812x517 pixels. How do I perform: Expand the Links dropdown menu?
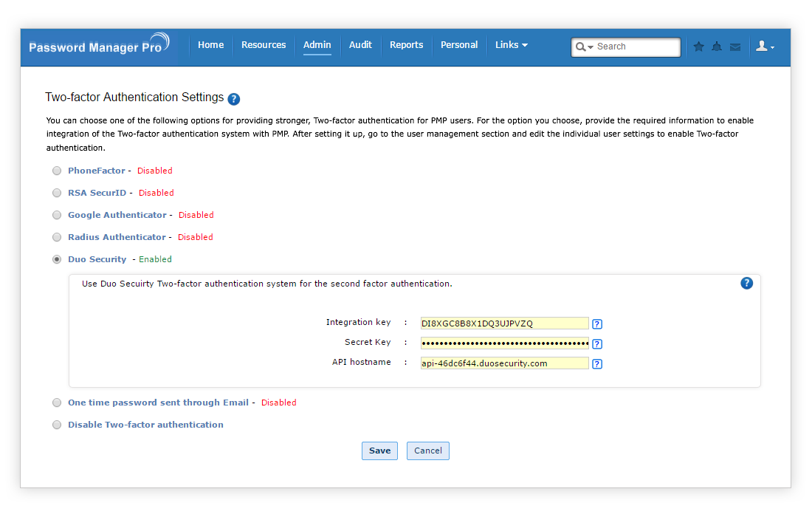[x=511, y=45]
